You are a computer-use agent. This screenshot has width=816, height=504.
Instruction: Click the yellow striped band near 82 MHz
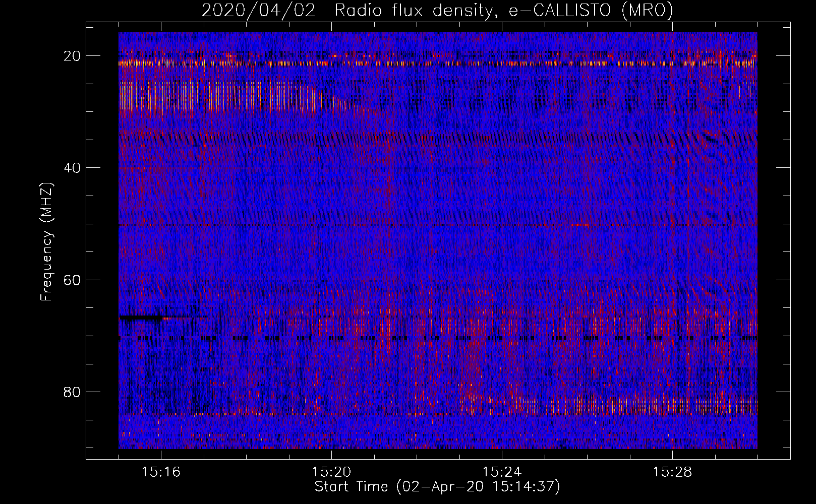[x=630, y=406]
